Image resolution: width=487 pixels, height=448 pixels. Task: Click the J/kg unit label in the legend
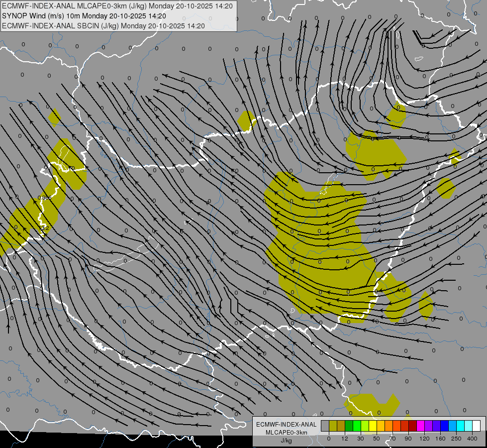pos(287,441)
